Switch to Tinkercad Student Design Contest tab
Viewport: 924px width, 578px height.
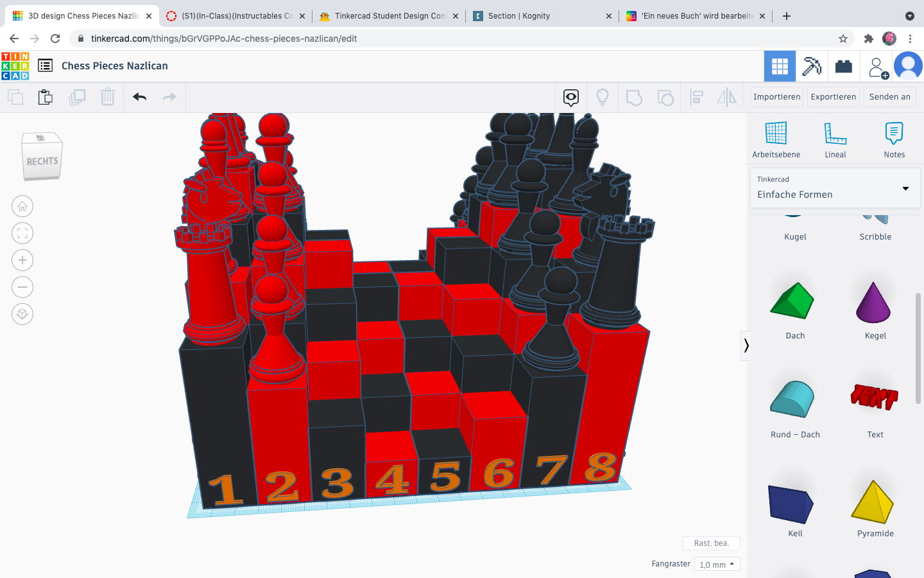point(389,16)
